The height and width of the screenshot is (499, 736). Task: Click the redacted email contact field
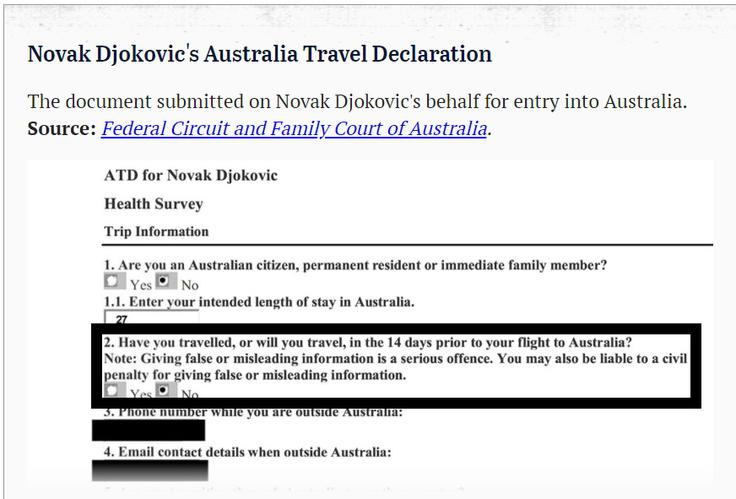(x=150, y=470)
